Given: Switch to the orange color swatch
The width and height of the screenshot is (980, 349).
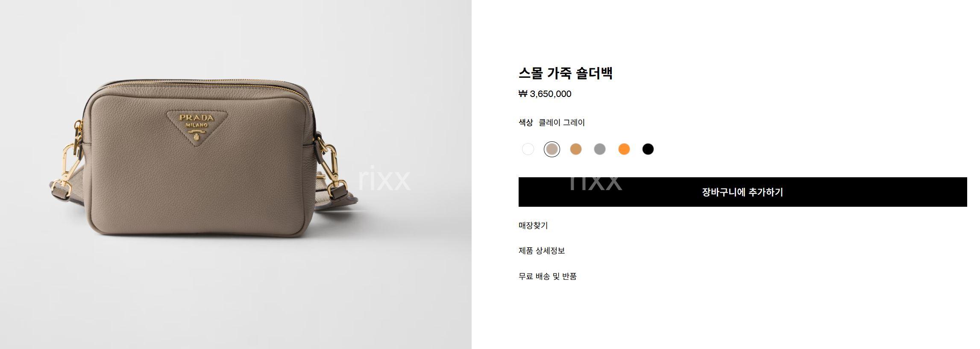Looking at the screenshot, I should pos(624,149).
